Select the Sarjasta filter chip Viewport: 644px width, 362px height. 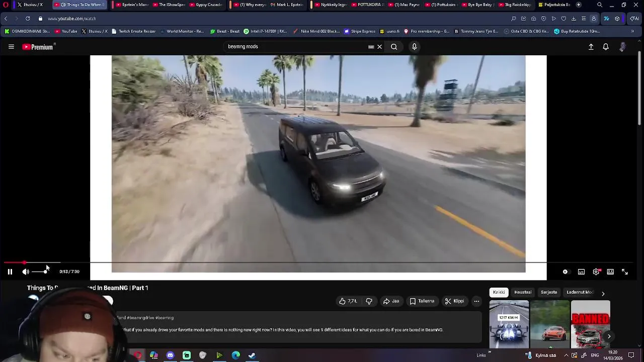click(x=549, y=292)
